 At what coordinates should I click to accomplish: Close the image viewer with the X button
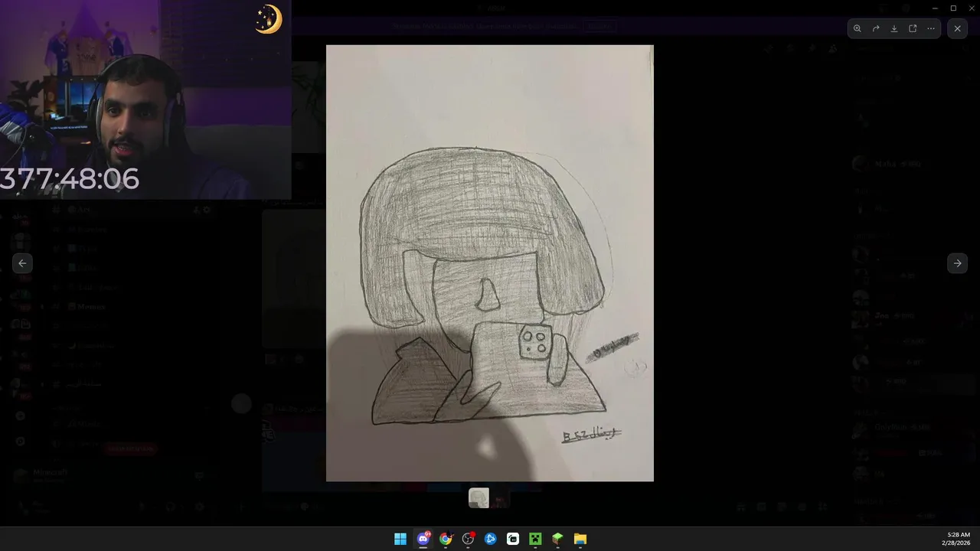(x=957, y=28)
